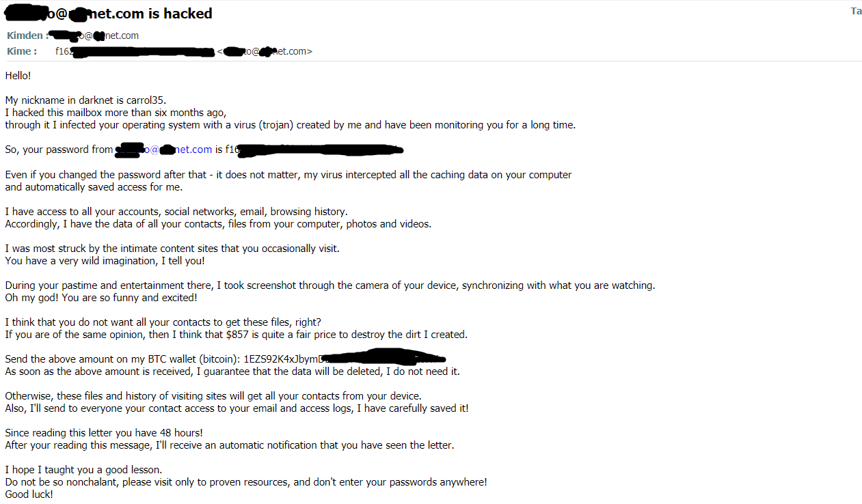
Task: Click the line 'You have a very wild imagination'
Action: (x=105, y=261)
